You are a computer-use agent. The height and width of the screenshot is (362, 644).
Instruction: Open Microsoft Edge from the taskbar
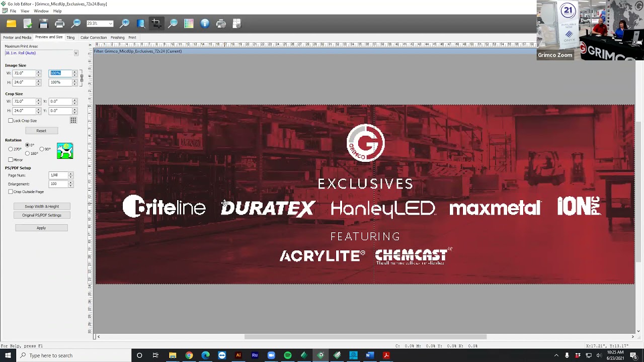click(x=205, y=355)
